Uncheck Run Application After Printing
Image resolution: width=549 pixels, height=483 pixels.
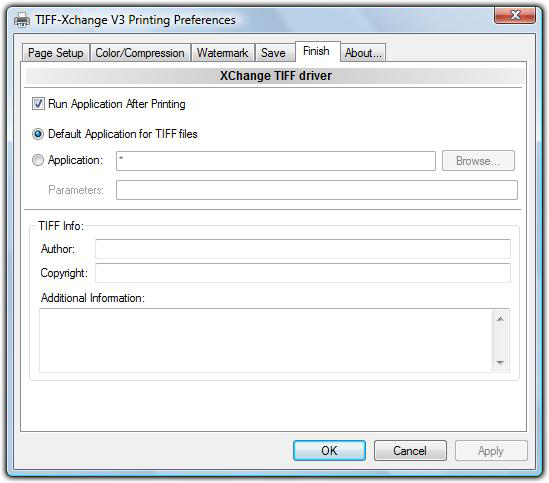tap(38, 104)
